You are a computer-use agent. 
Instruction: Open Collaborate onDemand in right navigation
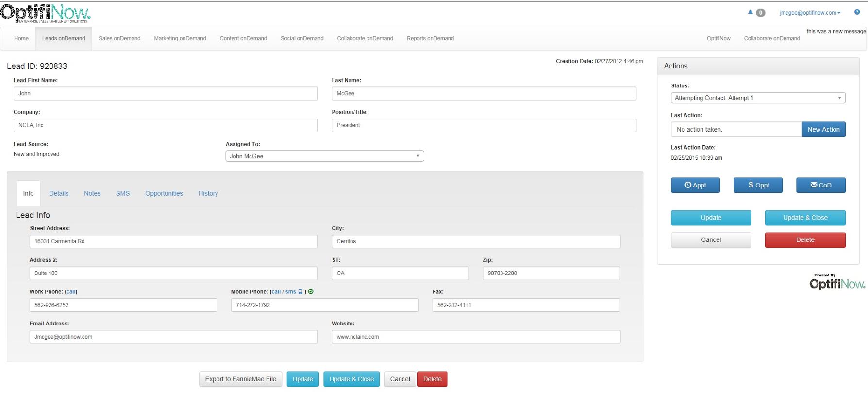click(772, 38)
